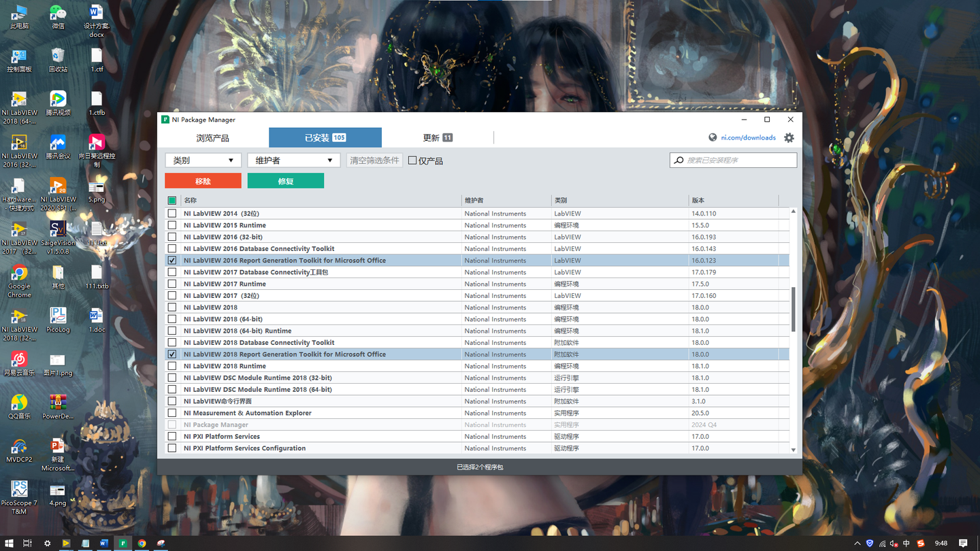980x551 pixels.
Task: Click the scroll-up arrow of the package list
Action: [x=793, y=212]
